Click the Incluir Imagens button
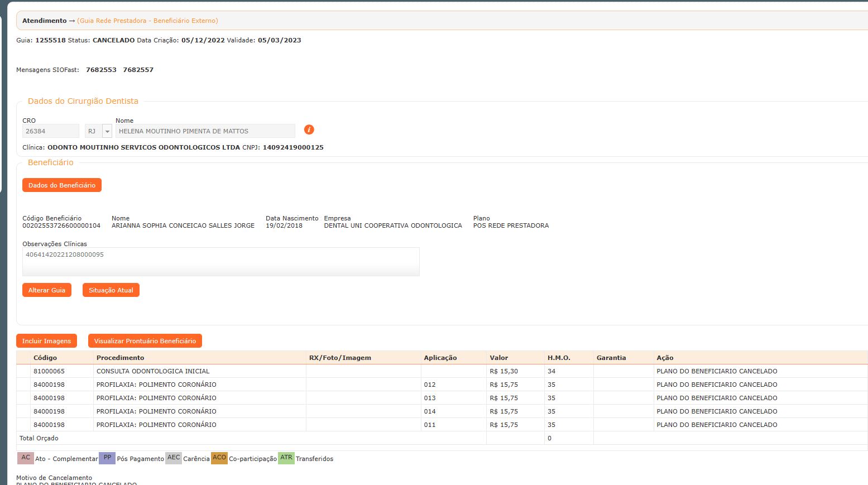The width and height of the screenshot is (868, 485). (46, 341)
